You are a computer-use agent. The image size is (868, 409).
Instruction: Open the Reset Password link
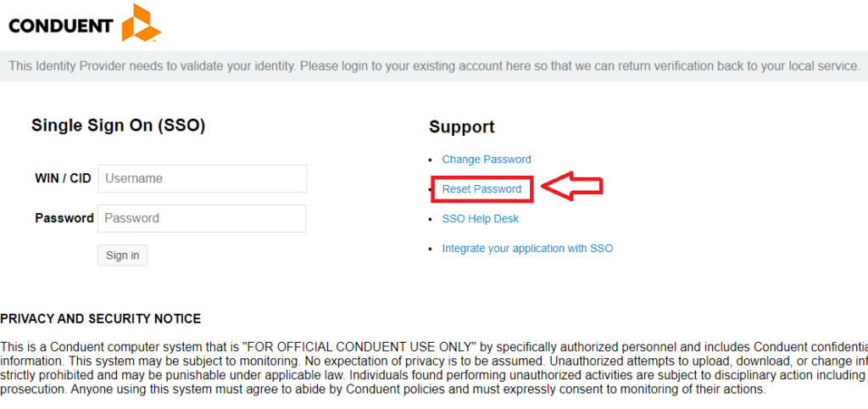pos(481,189)
